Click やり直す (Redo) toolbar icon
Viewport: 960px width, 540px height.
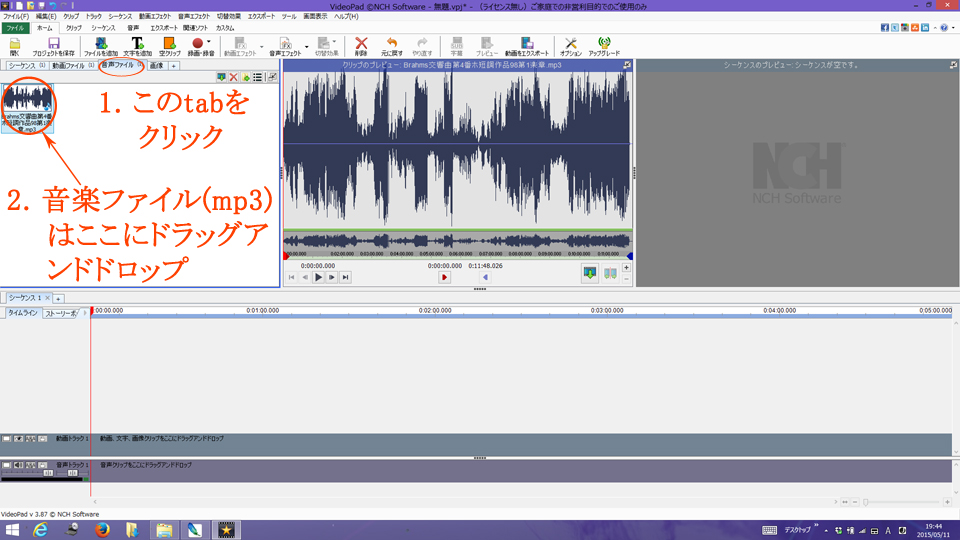(x=422, y=43)
